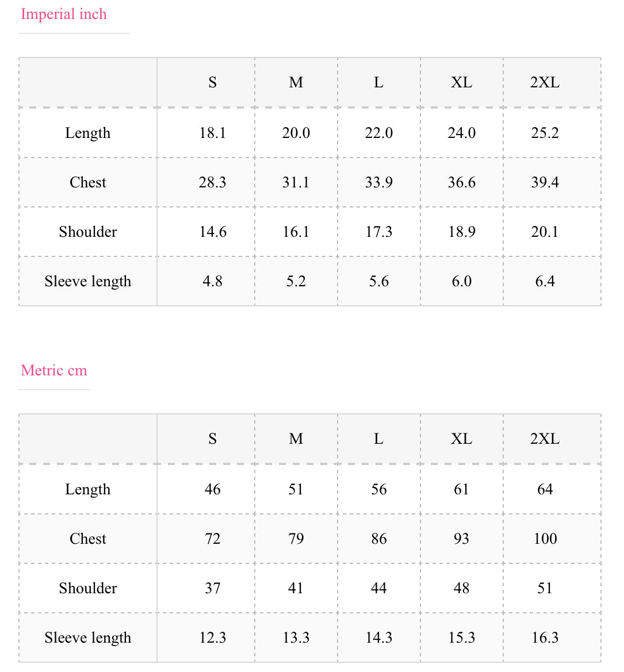The image size is (624, 672).
Task: Select the 31.1 chest value for size M
Action: point(296,183)
